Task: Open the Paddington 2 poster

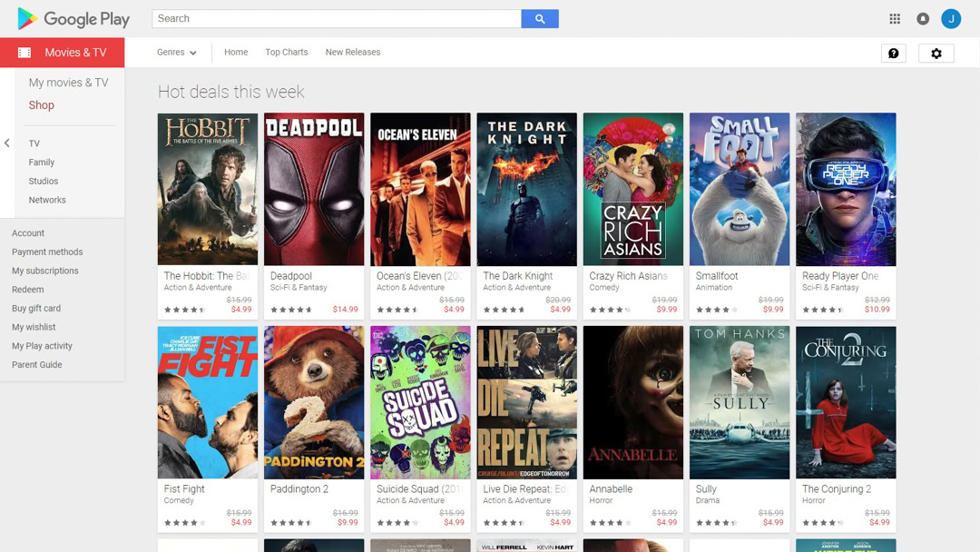Action: tap(314, 402)
